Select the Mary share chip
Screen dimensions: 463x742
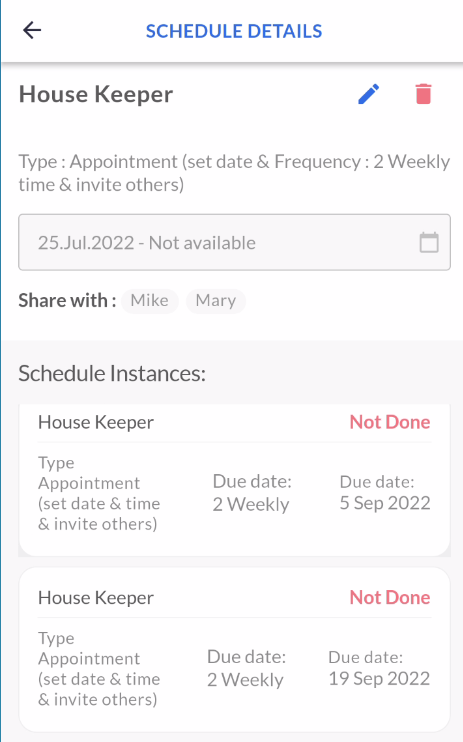pyautogui.click(x=216, y=301)
